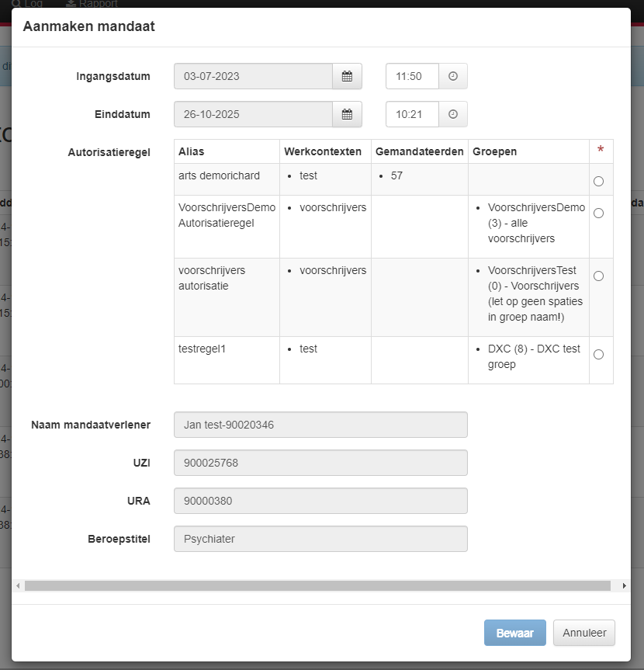
Task: Click the horizontal scrollbar right arrow
Action: coord(625,586)
